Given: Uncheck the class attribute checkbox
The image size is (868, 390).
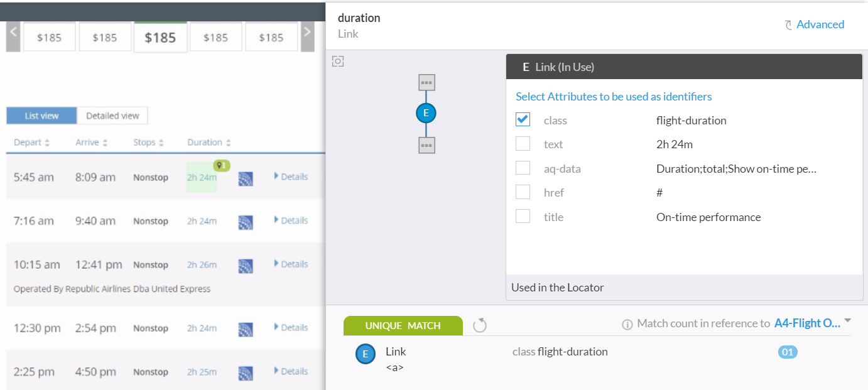Looking at the screenshot, I should [523, 119].
